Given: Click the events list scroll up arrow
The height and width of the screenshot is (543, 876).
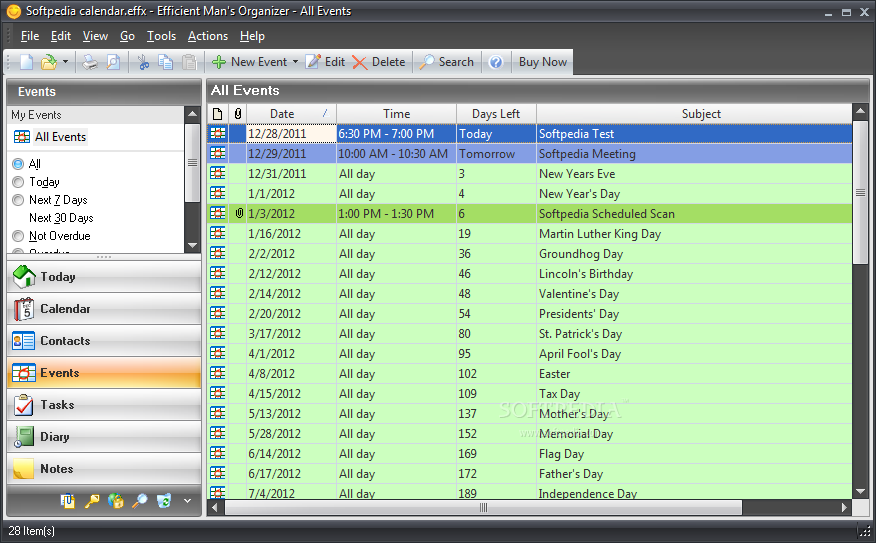Looking at the screenshot, I should tap(860, 111).
